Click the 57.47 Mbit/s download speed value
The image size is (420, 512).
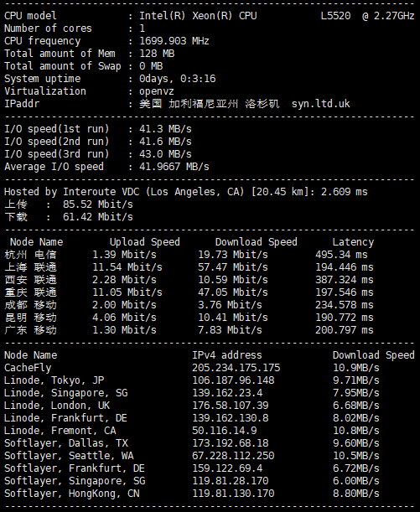232,267
